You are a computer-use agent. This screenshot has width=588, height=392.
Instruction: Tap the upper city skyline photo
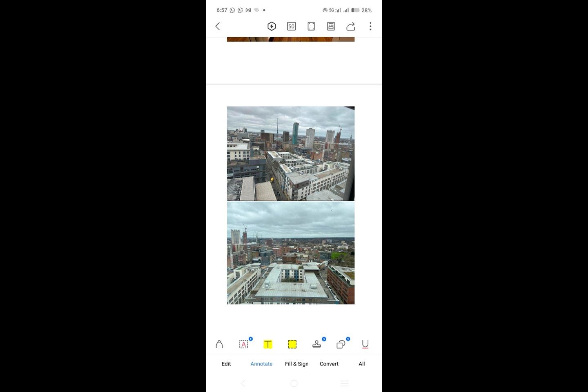(x=291, y=154)
